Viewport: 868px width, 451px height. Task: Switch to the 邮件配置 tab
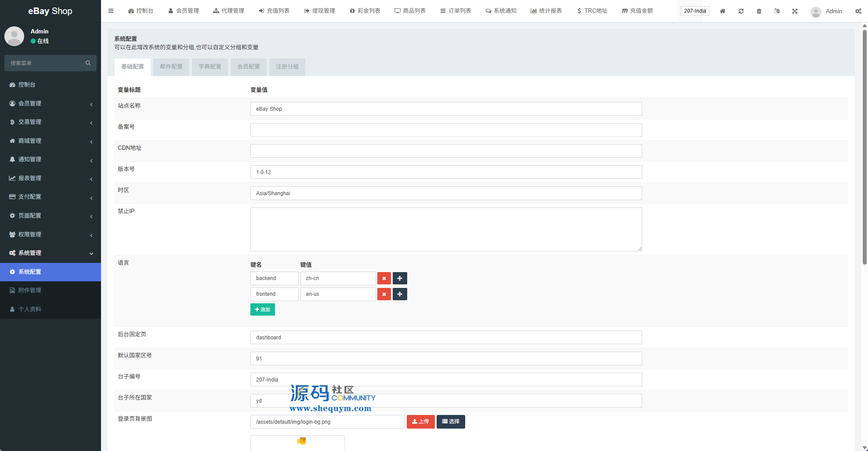[x=171, y=67]
